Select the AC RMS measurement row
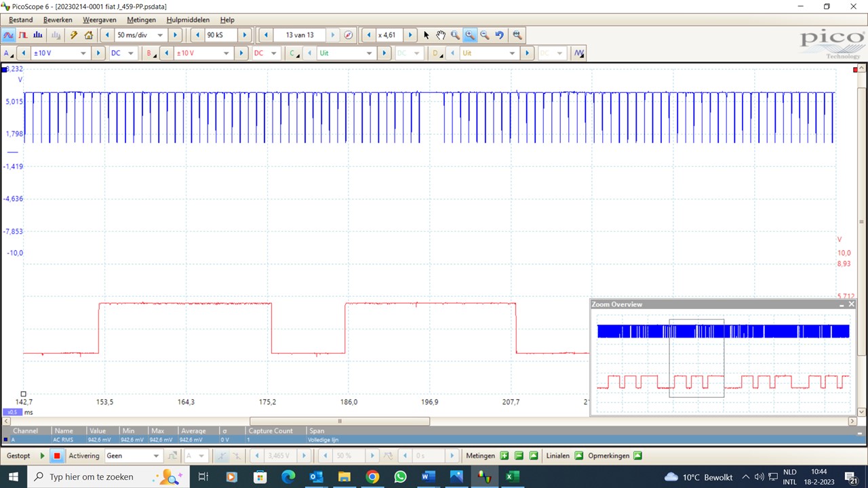 [x=434, y=440]
